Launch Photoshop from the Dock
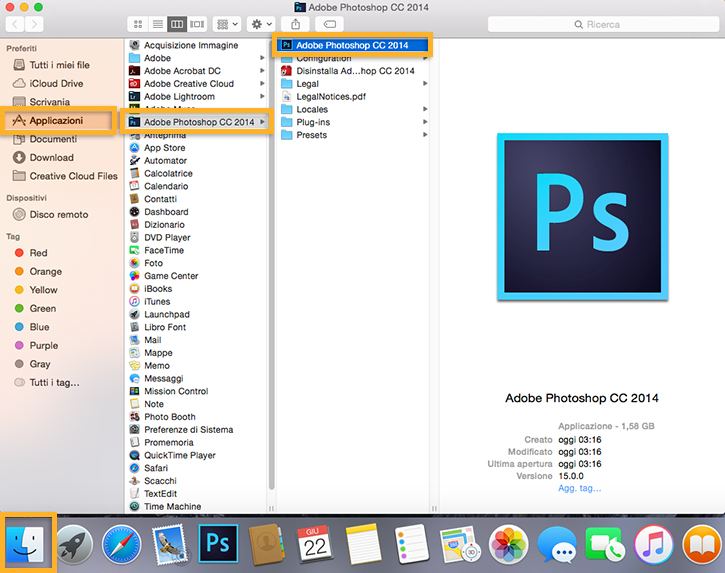 click(218, 543)
